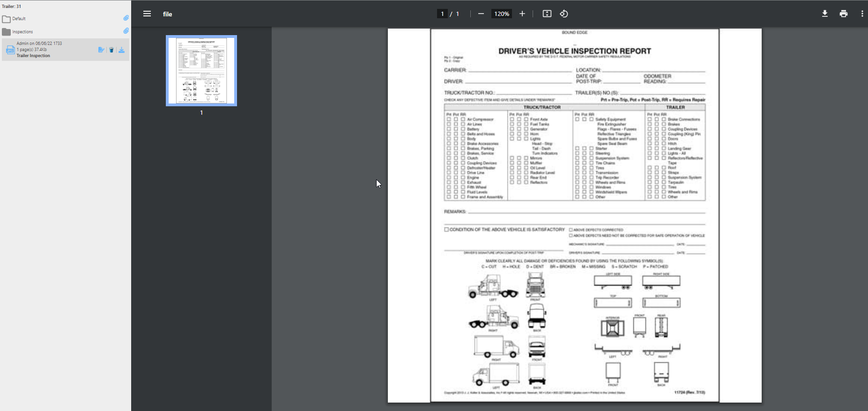Delete the Trailer Inspection file

111,50
